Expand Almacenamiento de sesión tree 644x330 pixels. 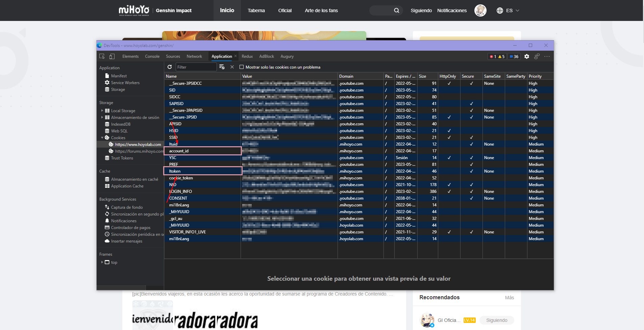(x=102, y=117)
